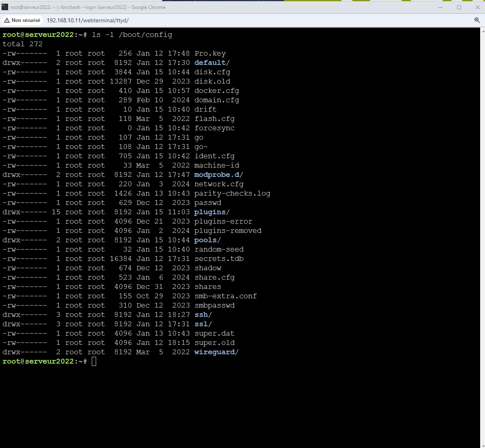Click the file name passwd

click(x=207, y=203)
